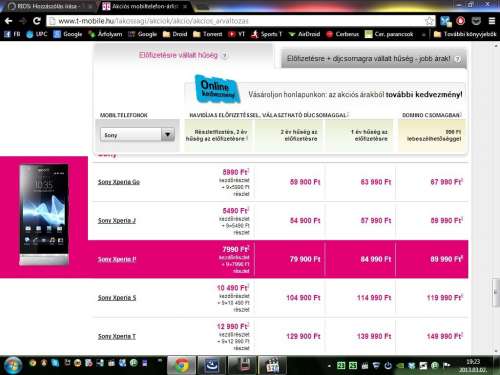
Task: Open the Cer. parancsok bookmark
Action: 389,34
